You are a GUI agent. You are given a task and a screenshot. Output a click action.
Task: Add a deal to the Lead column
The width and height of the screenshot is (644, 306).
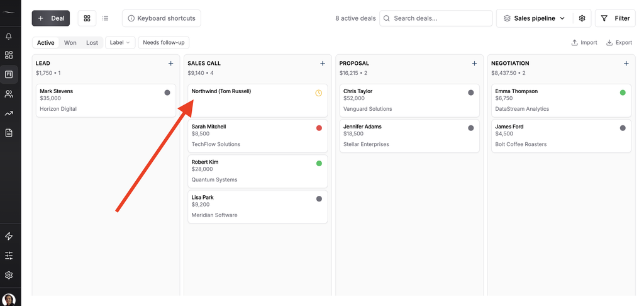(171, 64)
